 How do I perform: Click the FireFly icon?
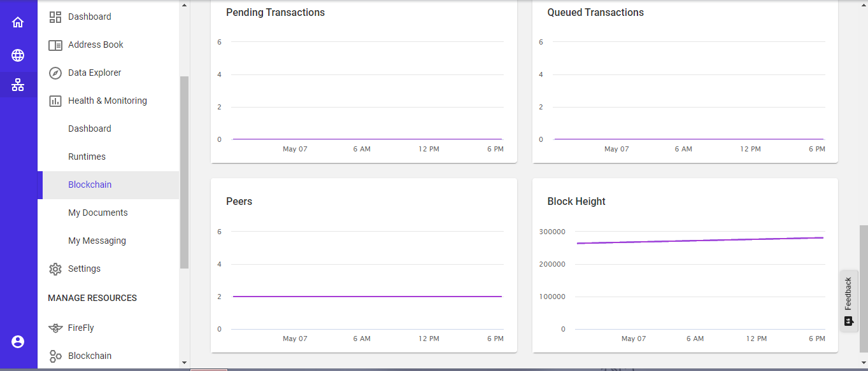tap(55, 328)
